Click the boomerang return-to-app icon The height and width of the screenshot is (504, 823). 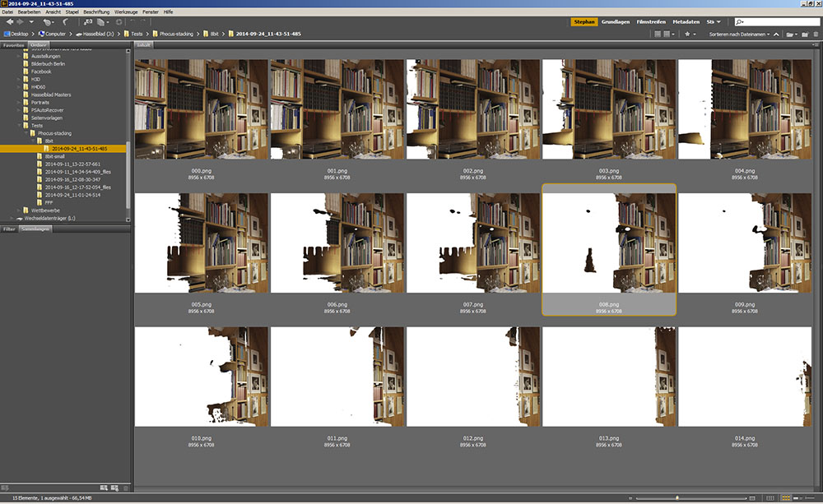tap(66, 22)
